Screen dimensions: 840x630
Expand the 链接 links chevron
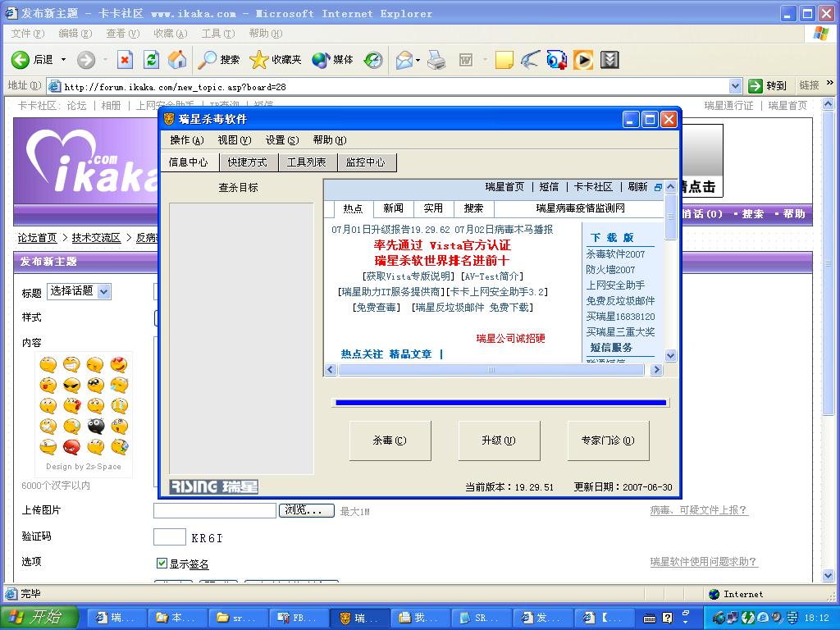pos(830,84)
